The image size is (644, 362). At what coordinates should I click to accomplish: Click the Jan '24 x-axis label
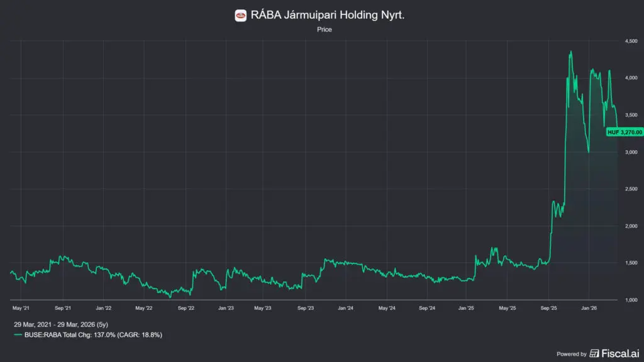[x=345, y=308]
